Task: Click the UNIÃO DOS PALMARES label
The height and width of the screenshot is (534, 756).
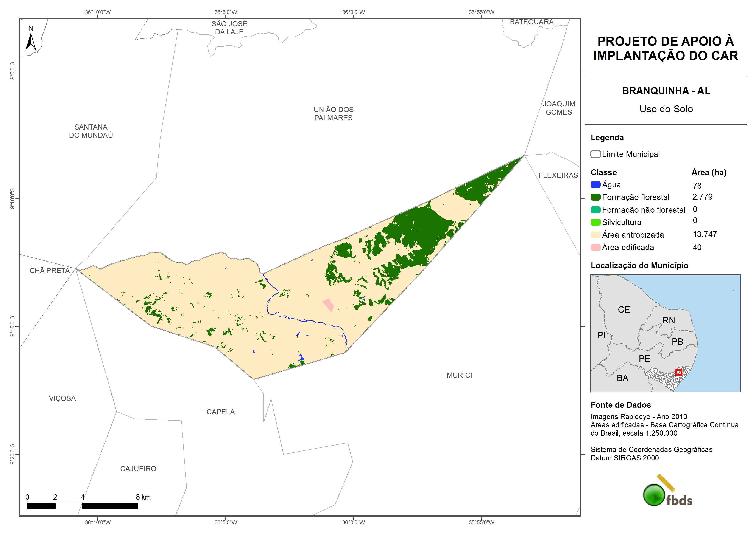Action: (333, 113)
